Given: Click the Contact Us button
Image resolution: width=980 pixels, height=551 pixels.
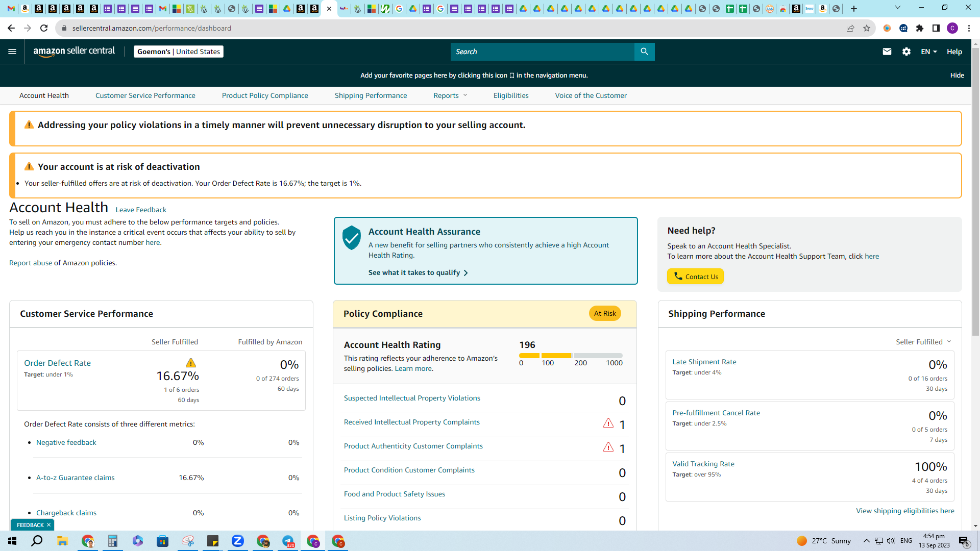Looking at the screenshot, I should point(695,277).
